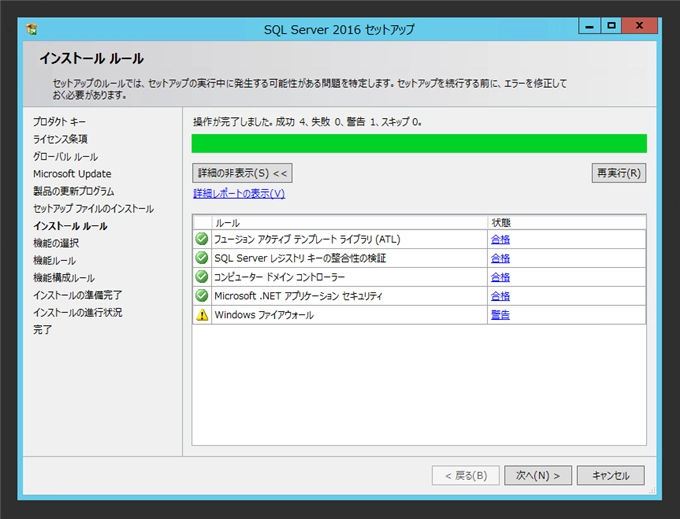Click green check icon for コンピューター ドメイン コントローラー row

[202, 276]
